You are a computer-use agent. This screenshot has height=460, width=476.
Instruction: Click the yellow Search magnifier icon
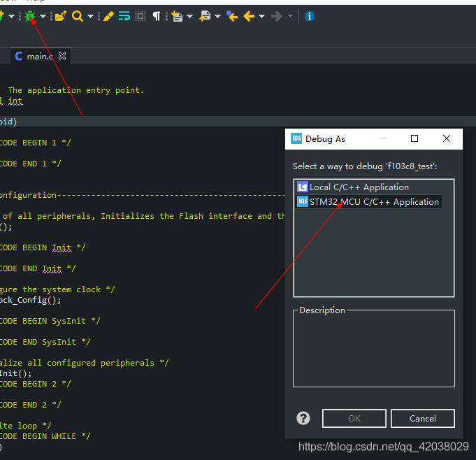tap(78, 16)
